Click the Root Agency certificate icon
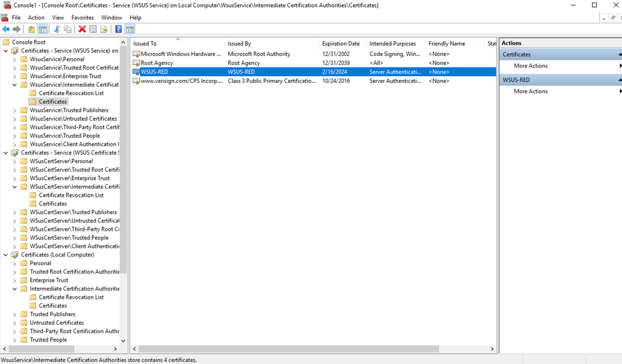622x364 pixels. pyautogui.click(x=136, y=63)
